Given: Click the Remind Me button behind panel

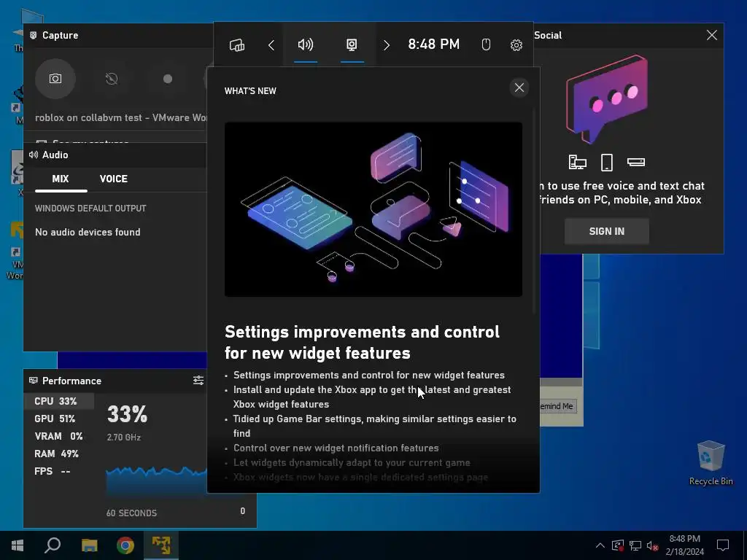Looking at the screenshot, I should [x=558, y=406].
